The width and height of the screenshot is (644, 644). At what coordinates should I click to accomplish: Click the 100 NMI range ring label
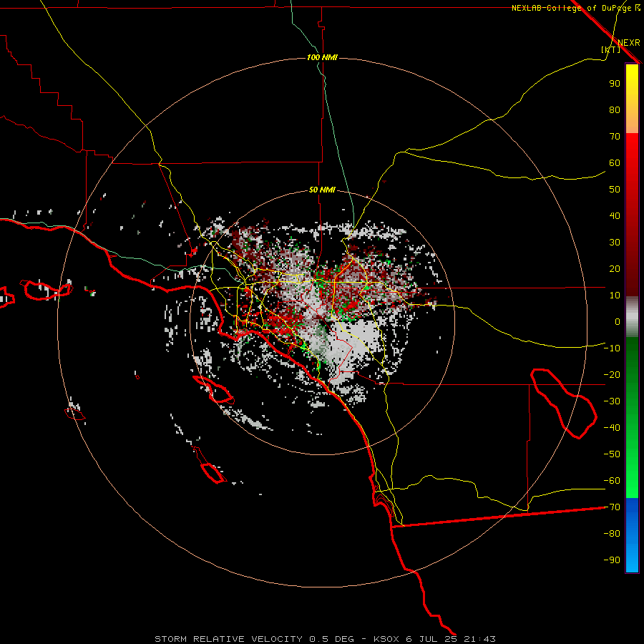(322, 57)
